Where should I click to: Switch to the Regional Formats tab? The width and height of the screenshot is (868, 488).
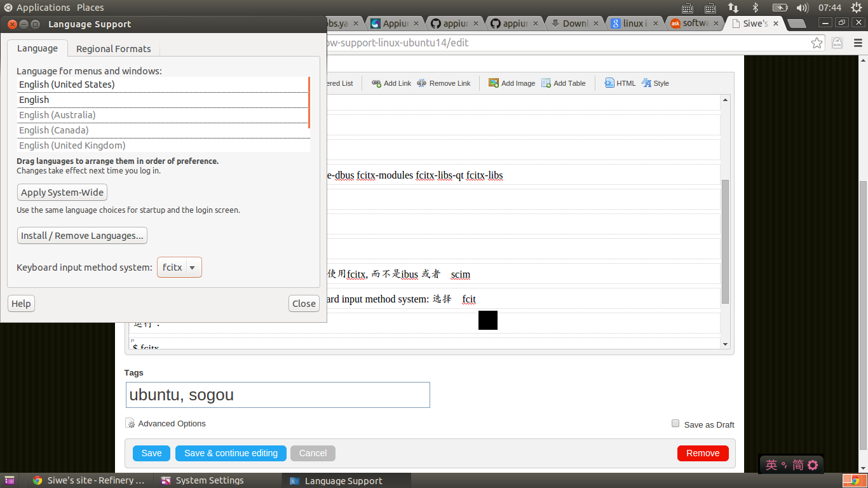[113, 48]
